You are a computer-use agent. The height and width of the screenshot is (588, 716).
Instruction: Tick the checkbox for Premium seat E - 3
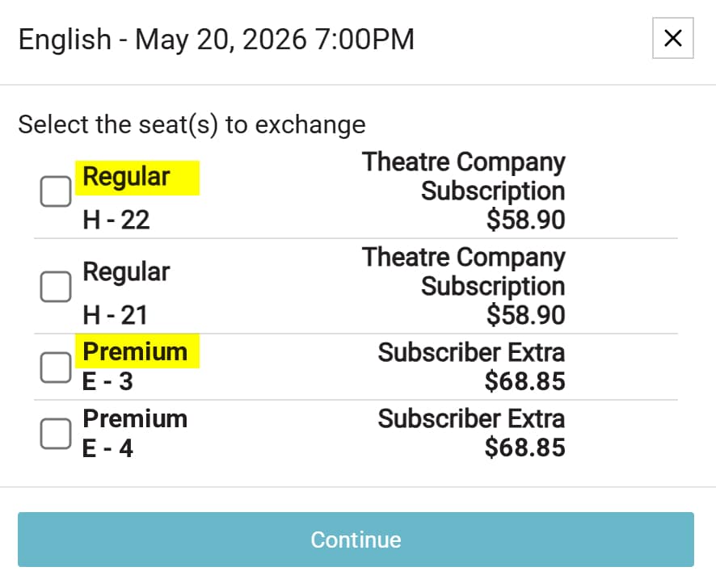[x=56, y=367]
